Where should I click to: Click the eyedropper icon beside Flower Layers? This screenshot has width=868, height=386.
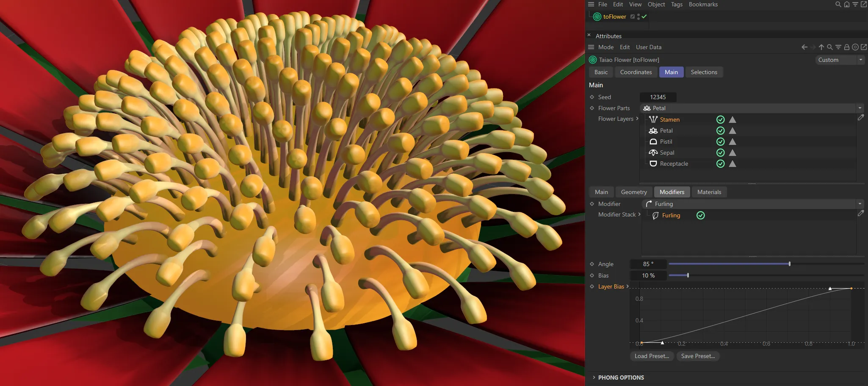(861, 117)
